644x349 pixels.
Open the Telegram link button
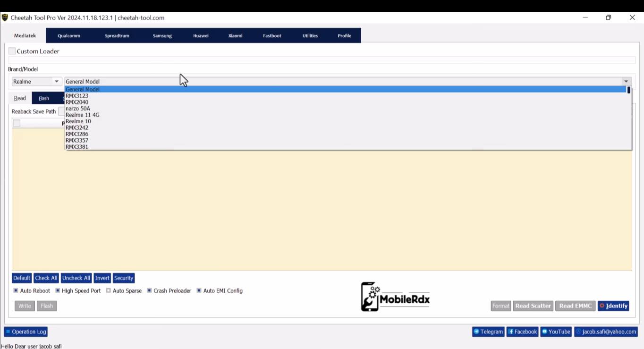pyautogui.click(x=488, y=332)
